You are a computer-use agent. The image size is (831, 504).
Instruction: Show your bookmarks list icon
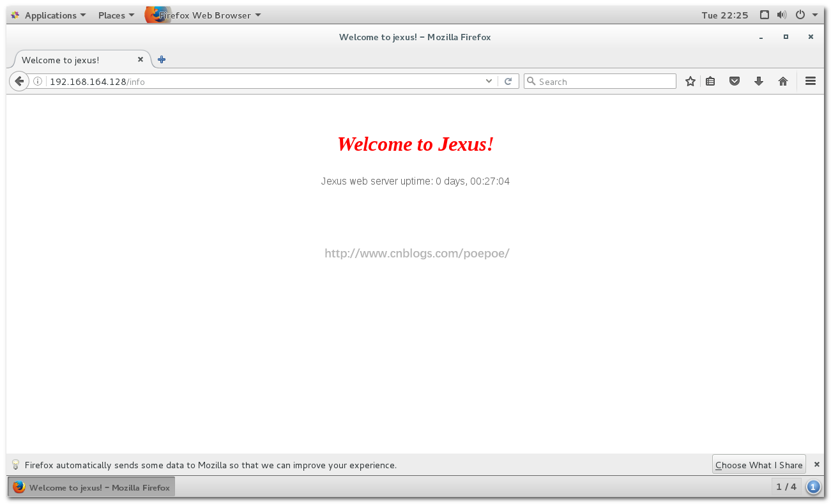[710, 81]
